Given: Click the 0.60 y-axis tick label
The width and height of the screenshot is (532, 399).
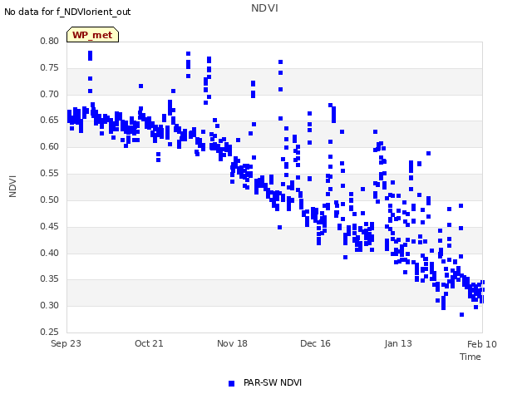Looking at the screenshot, I should point(50,146).
